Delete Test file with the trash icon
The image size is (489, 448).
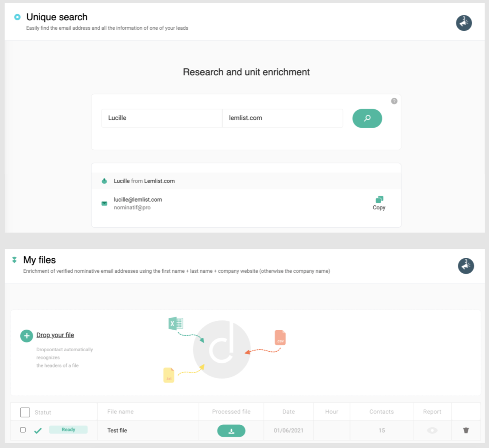[466, 430]
